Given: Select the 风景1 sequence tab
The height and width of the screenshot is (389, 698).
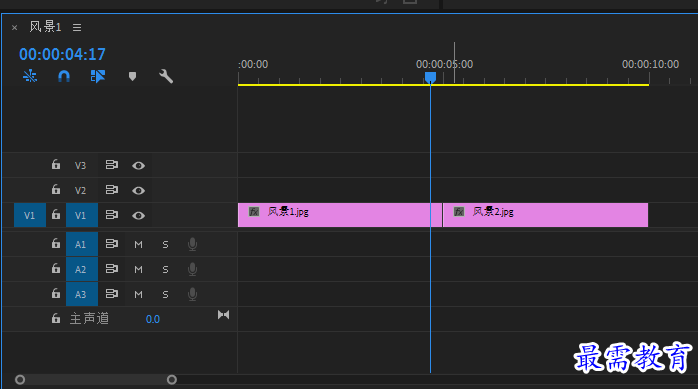Looking at the screenshot, I should 45,27.
